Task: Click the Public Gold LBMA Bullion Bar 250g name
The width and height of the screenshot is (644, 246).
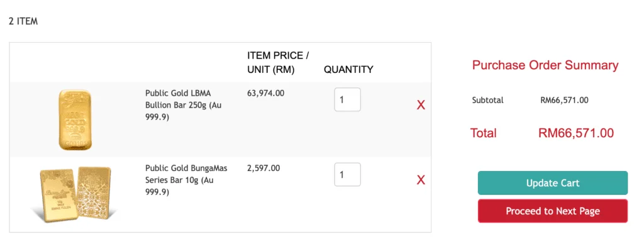Action: 184,105
